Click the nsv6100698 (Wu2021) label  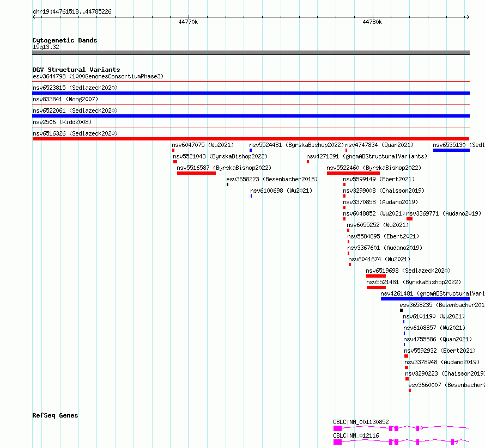pyautogui.click(x=281, y=191)
